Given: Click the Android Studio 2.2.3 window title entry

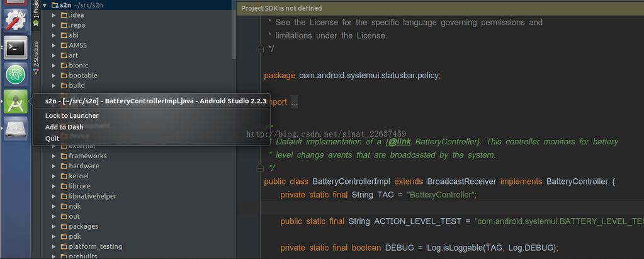Looking at the screenshot, I should 155,101.
